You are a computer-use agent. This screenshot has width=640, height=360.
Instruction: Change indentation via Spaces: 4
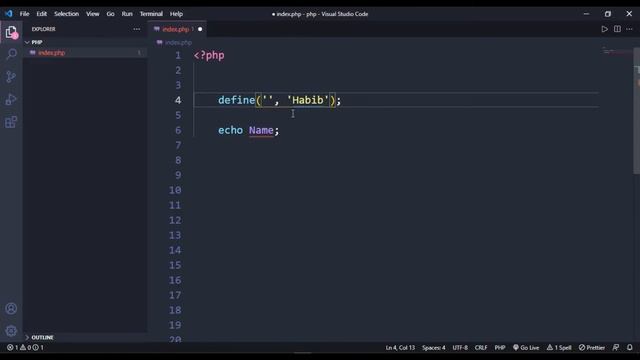click(x=433, y=348)
